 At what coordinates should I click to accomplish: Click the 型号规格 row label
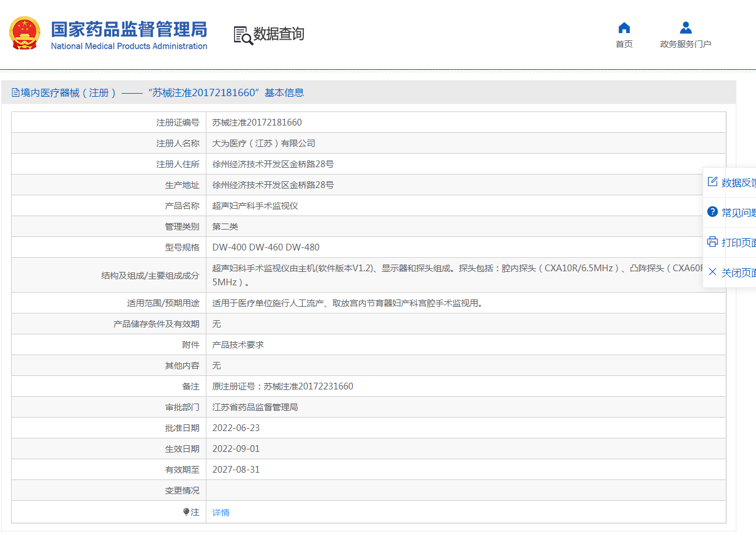coord(183,247)
